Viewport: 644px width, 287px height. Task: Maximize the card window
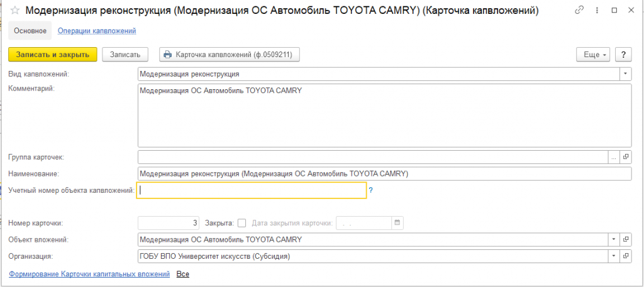click(x=614, y=11)
